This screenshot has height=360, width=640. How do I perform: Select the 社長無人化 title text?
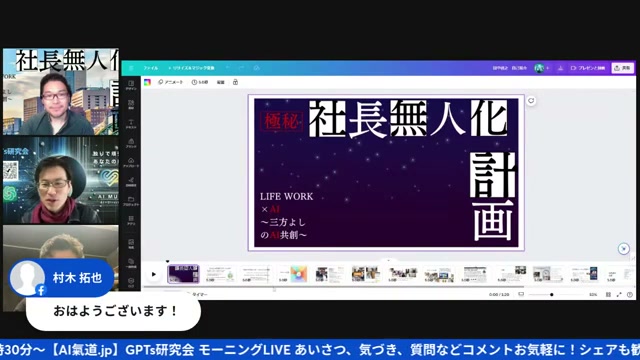(408, 119)
